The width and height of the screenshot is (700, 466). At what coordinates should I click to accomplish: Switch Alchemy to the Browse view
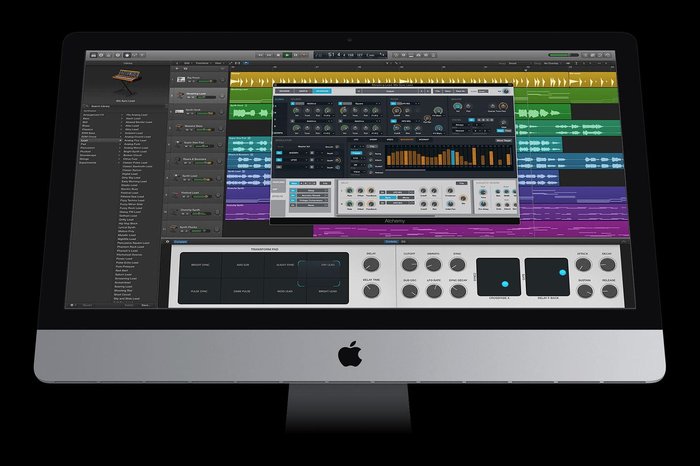pyautogui.click(x=284, y=91)
